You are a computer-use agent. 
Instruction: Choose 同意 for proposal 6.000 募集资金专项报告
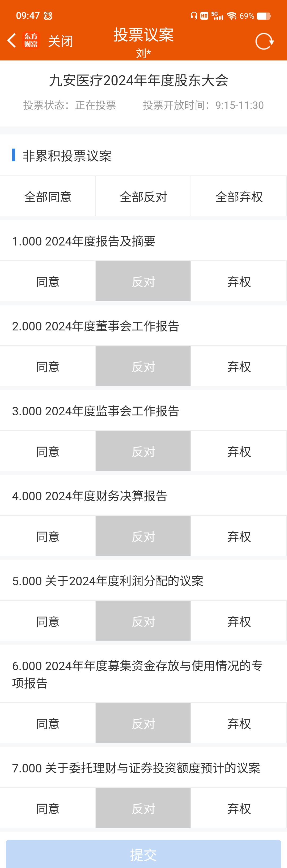pyautogui.click(x=48, y=723)
